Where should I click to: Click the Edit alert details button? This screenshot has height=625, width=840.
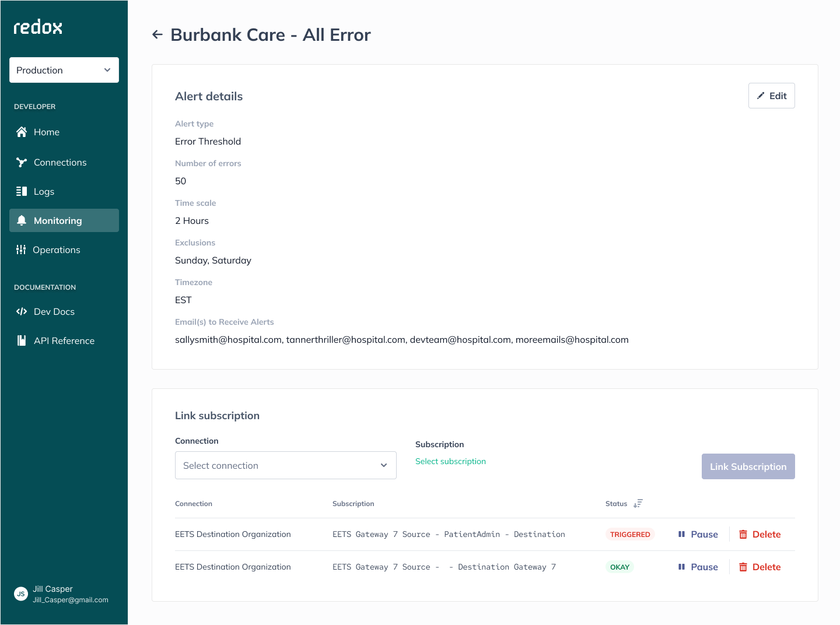(x=771, y=96)
